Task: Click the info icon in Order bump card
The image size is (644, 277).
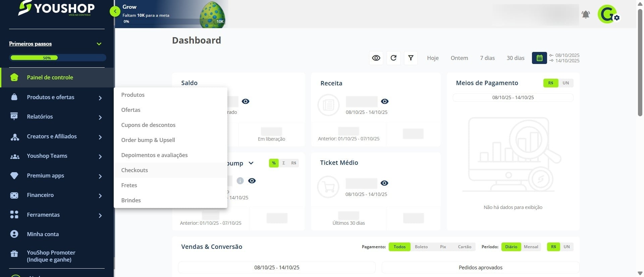Action: 240,181
